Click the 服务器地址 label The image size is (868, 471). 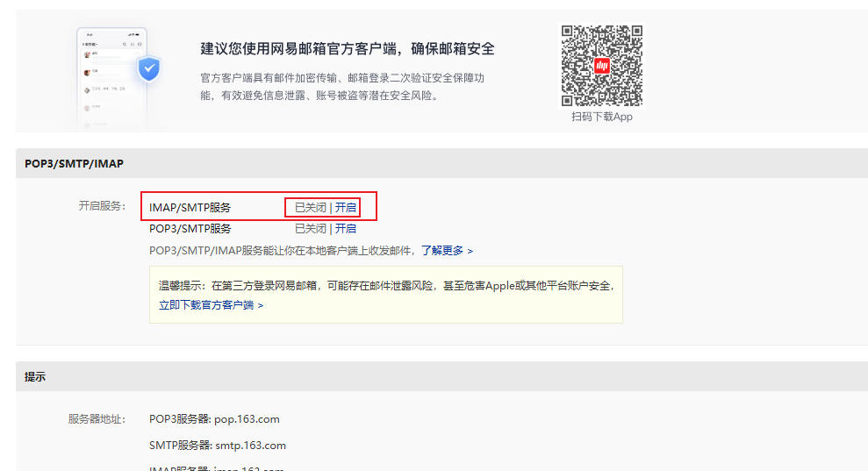point(97,418)
